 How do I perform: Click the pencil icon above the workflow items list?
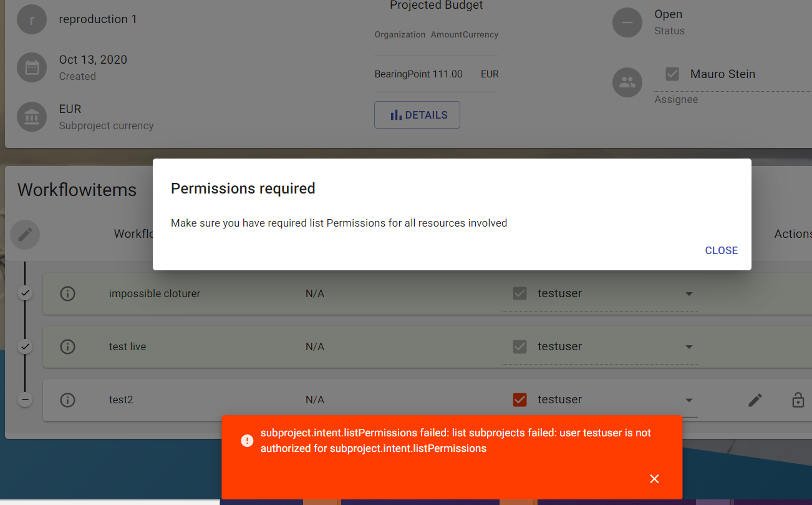click(x=25, y=235)
